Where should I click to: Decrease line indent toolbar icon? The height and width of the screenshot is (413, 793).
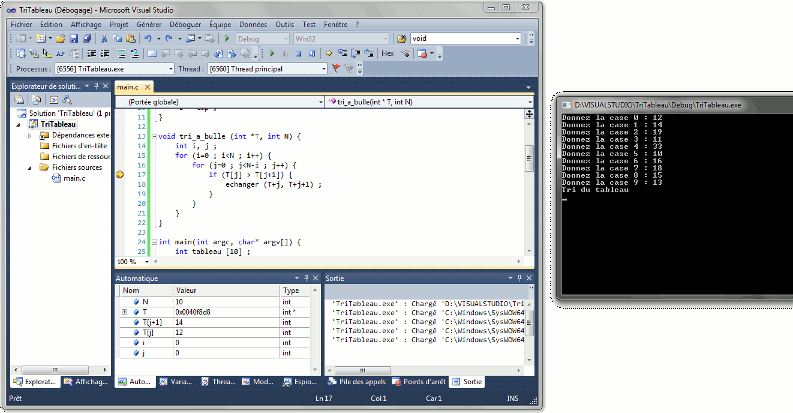coord(92,54)
